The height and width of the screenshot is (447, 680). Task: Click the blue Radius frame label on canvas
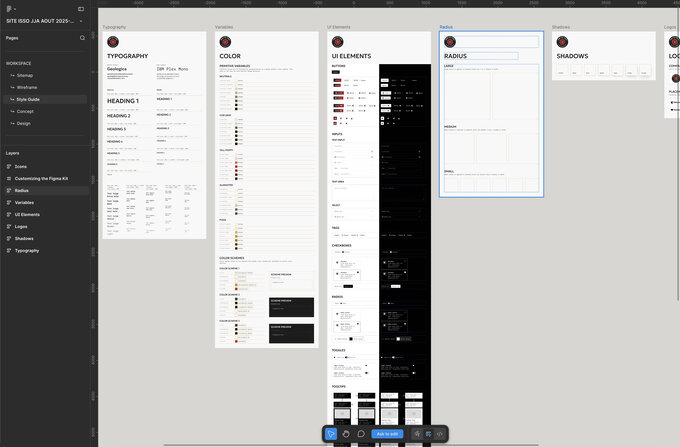pos(446,27)
